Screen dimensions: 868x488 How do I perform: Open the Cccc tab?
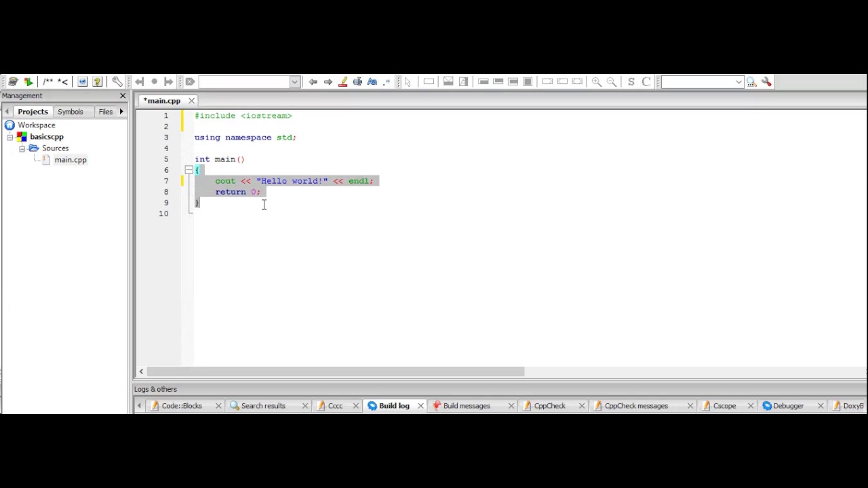tap(335, 406)
